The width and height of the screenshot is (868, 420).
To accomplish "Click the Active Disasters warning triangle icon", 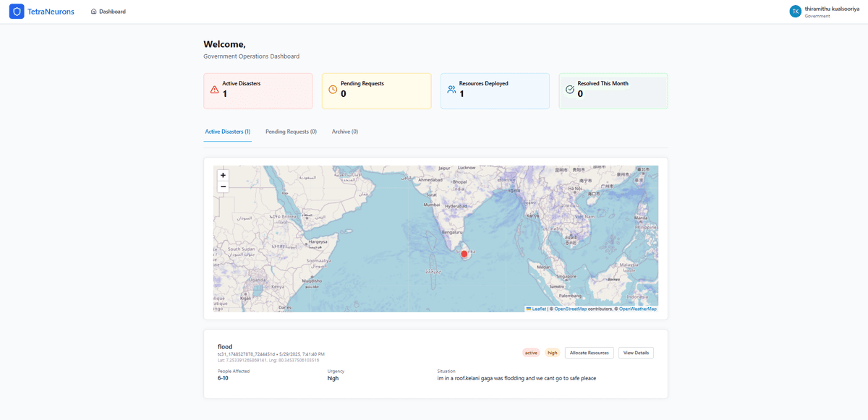I will click(x=214, y=90).
